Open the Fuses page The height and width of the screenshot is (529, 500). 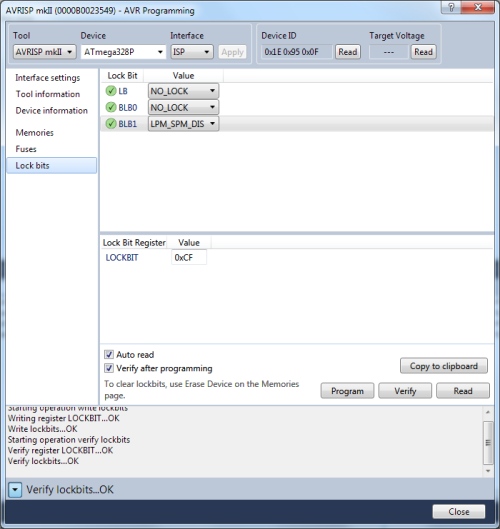pos(26,149)
